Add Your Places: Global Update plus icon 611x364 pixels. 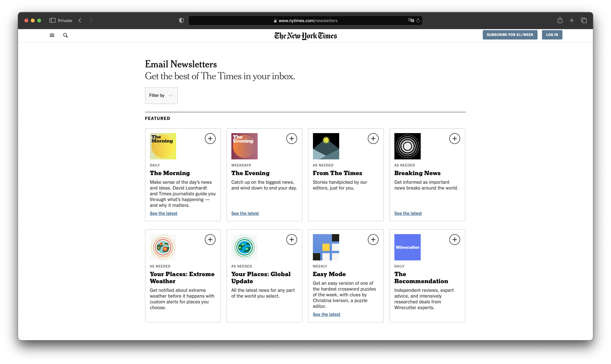pos(292,240)
